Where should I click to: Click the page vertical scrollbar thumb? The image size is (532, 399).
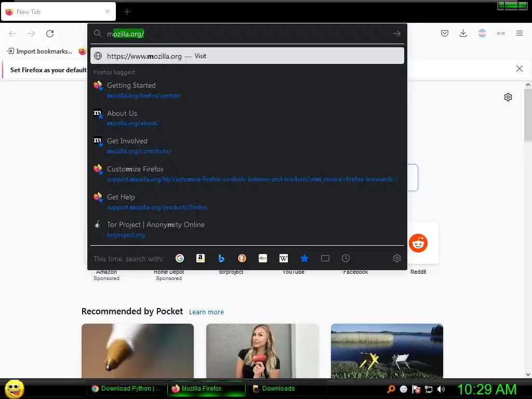pos(528,115)
